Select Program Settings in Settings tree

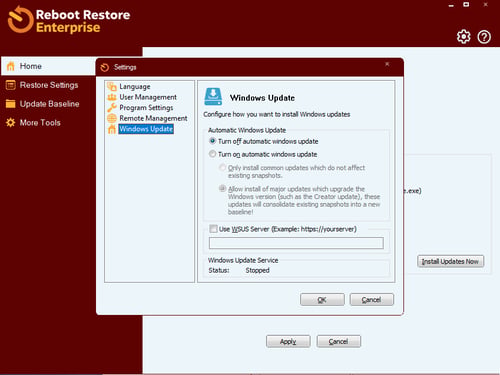pos(146,108)
